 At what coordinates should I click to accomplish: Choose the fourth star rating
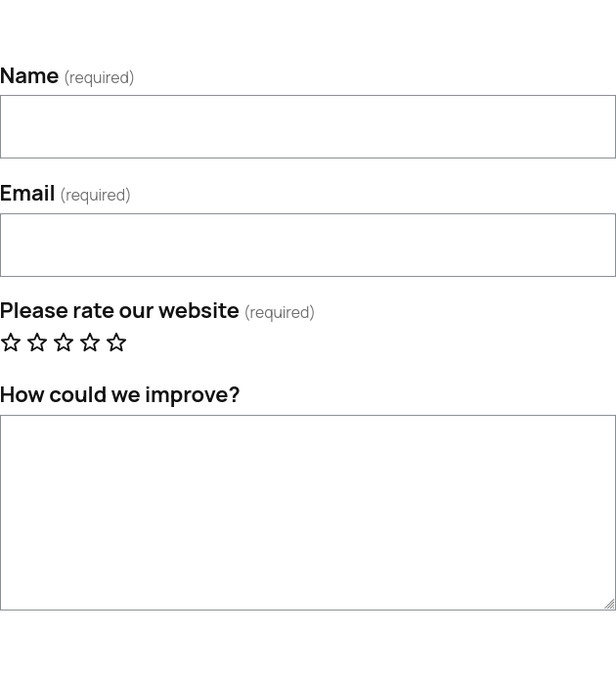(90, 342)
